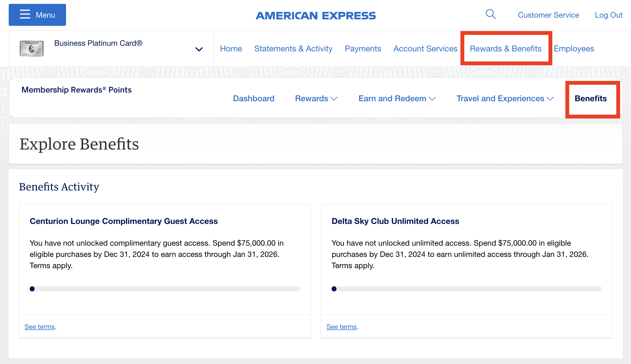Open Statements & Activity tab

click(293, 49)
